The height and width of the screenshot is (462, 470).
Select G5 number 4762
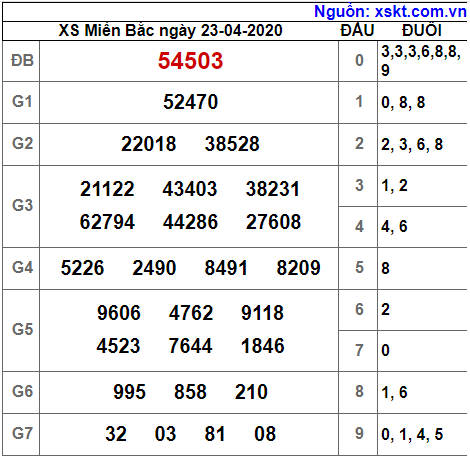[191, 313]
